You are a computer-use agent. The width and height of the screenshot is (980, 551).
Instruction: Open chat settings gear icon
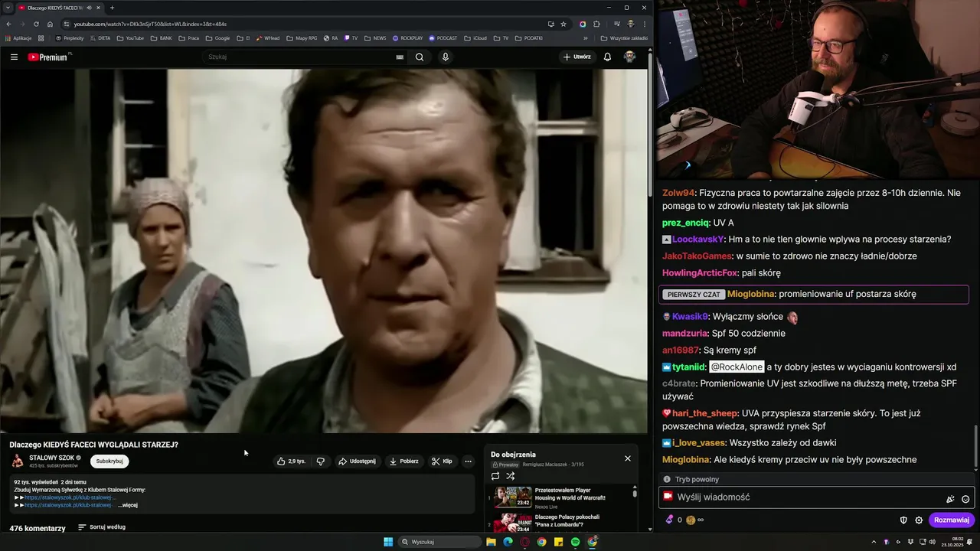pyautogui.click(x=919, y=520)
